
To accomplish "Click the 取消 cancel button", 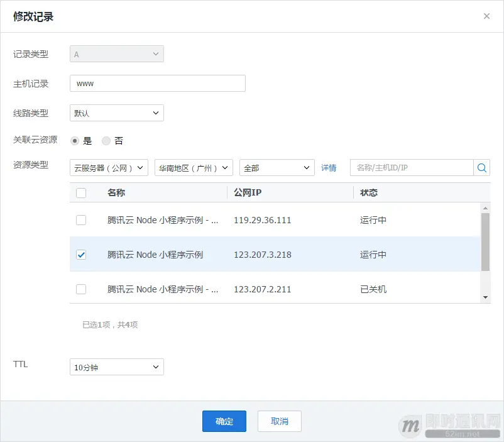I will tap(279, 421).
